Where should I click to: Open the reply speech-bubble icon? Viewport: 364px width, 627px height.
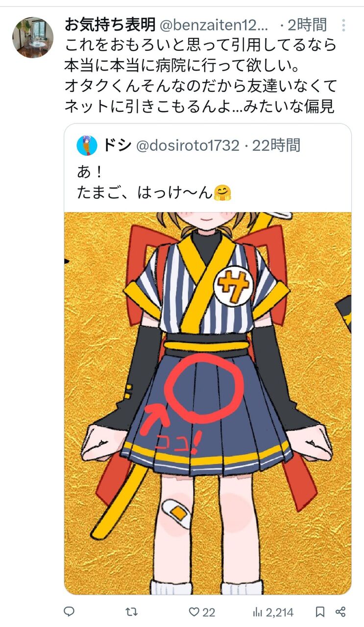click(70, 612)
